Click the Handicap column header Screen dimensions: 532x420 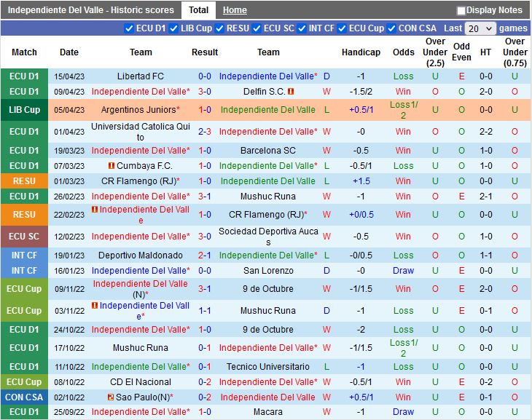(x=361, y=52)
